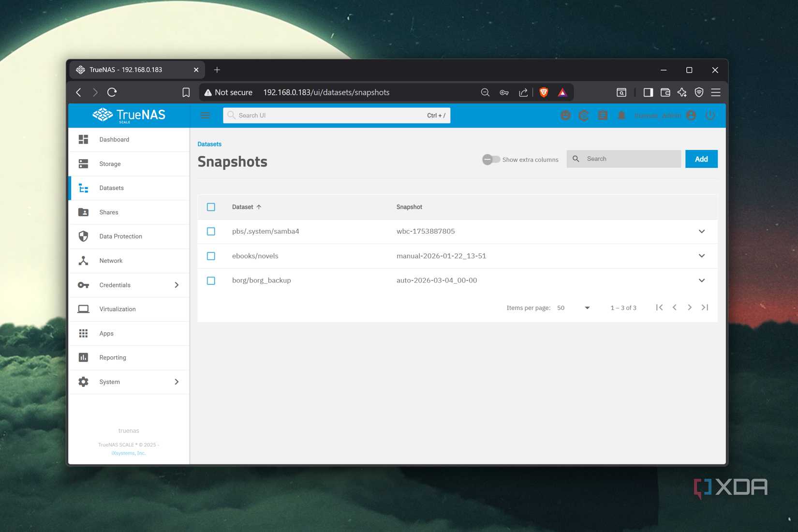
Task: Reload the page in the browser
Action: click(112, 92)
